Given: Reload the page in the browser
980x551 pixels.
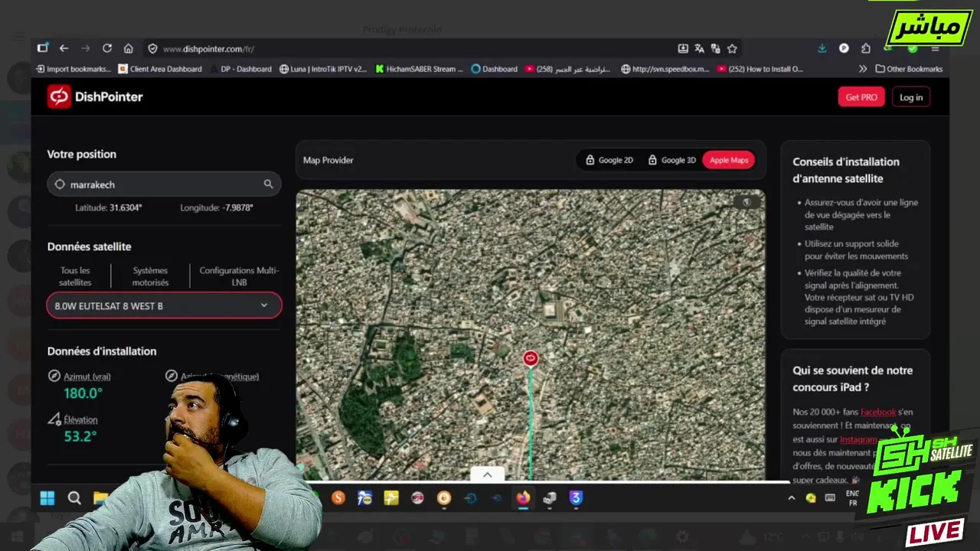Looking at the screenshot, I should [107, 48].
